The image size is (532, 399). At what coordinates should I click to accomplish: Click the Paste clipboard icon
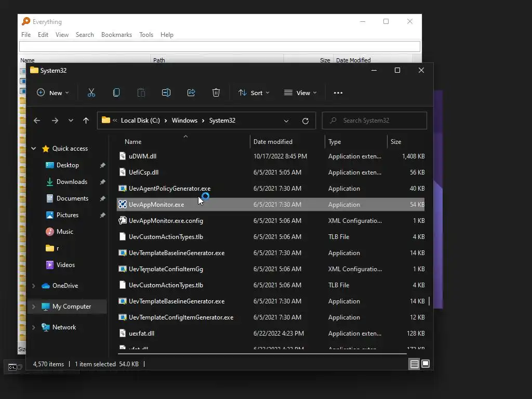click(141, 92)
